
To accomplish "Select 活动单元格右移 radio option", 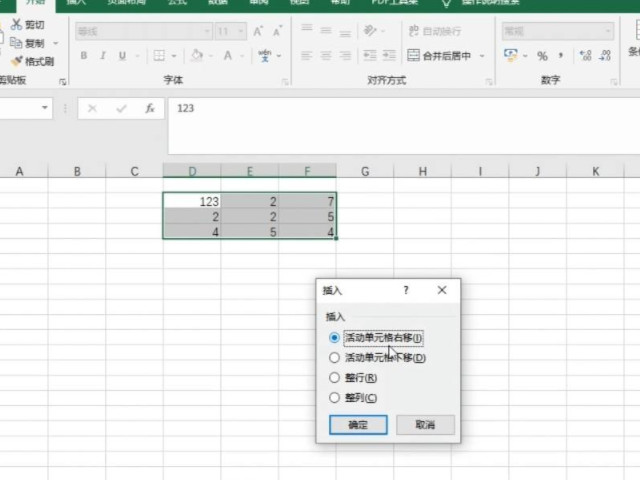I will [x=335, y=338].
